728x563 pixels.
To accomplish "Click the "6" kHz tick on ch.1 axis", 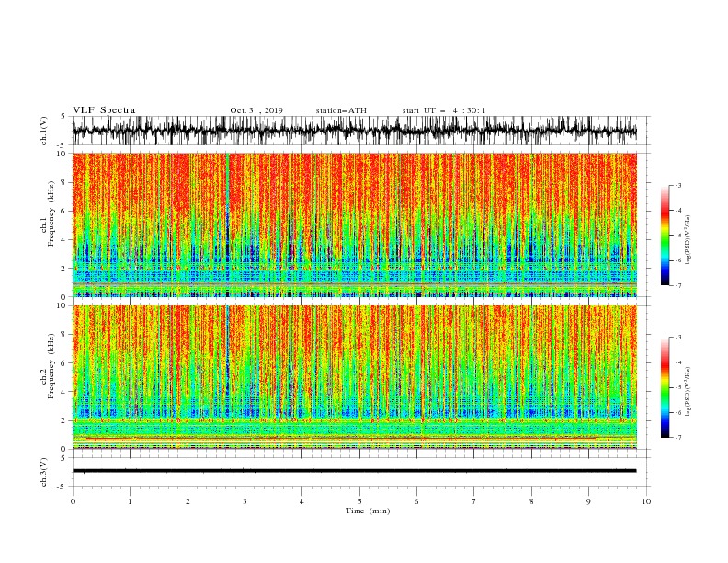I will click(63, 211).
